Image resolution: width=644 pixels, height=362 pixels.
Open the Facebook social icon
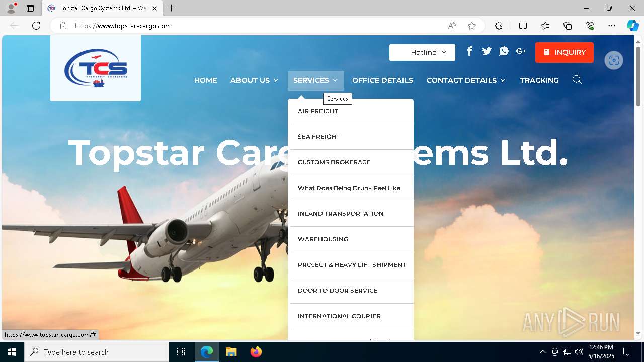469,51
